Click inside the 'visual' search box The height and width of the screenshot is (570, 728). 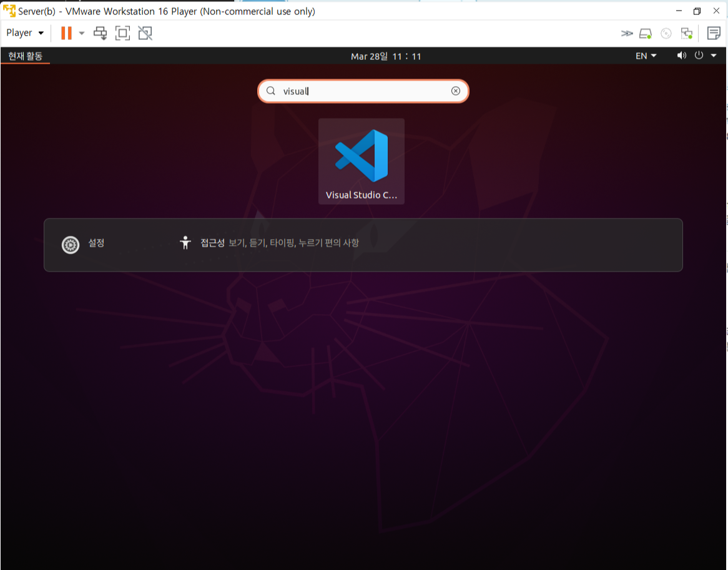coord(363,91)
